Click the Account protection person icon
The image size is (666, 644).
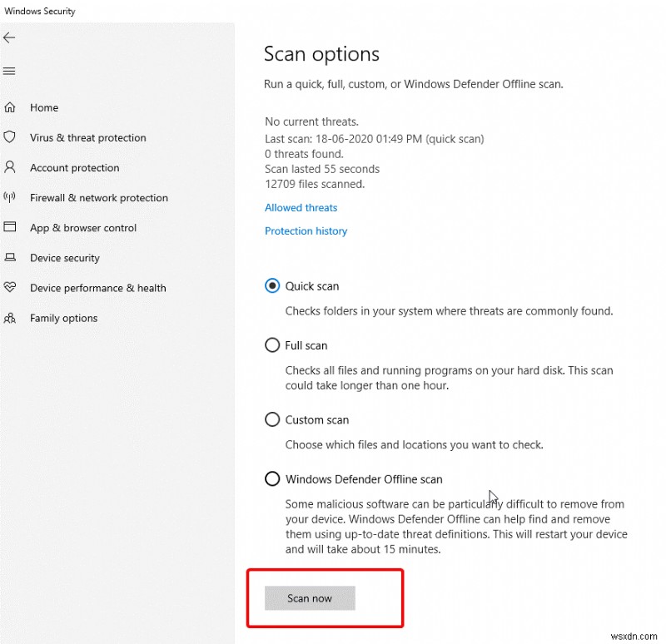pos(12,167)
